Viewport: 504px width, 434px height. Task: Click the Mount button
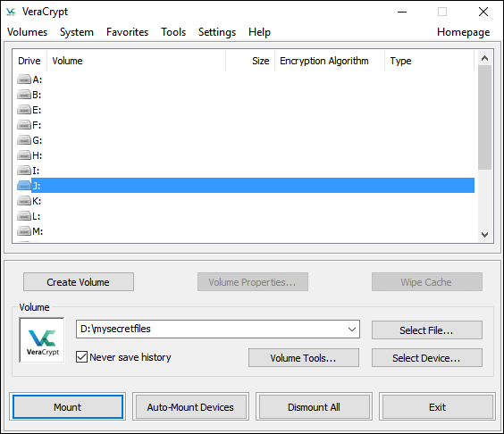coord(68,407)
